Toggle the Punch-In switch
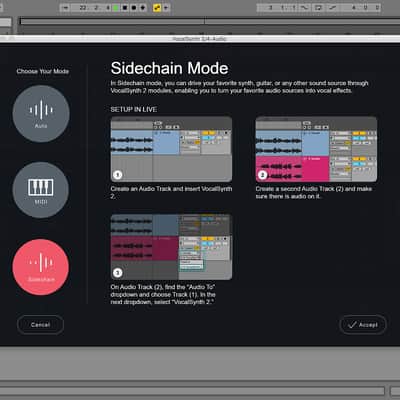This screenshot has width=400, height=400. tap(304, 7)
